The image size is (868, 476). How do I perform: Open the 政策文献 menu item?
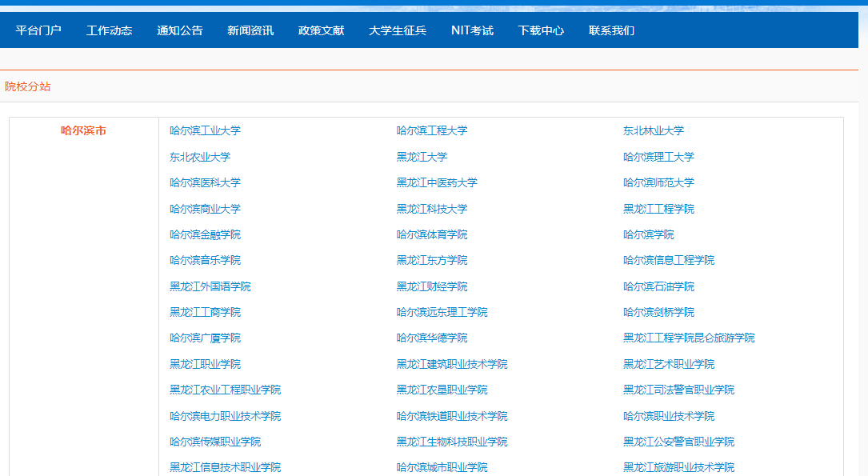point(321,30)
